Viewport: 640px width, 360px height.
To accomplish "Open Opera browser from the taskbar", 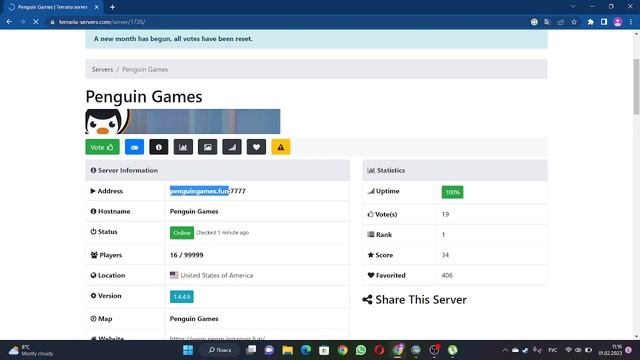I will pyautogui.click(x=379, y=350).
